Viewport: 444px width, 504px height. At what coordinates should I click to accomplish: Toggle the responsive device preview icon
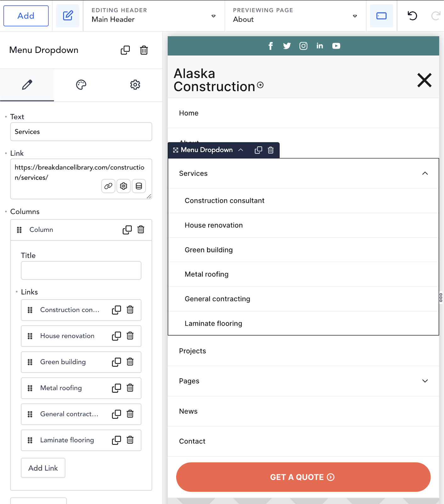pyautogui.click(x=381, y=16)
